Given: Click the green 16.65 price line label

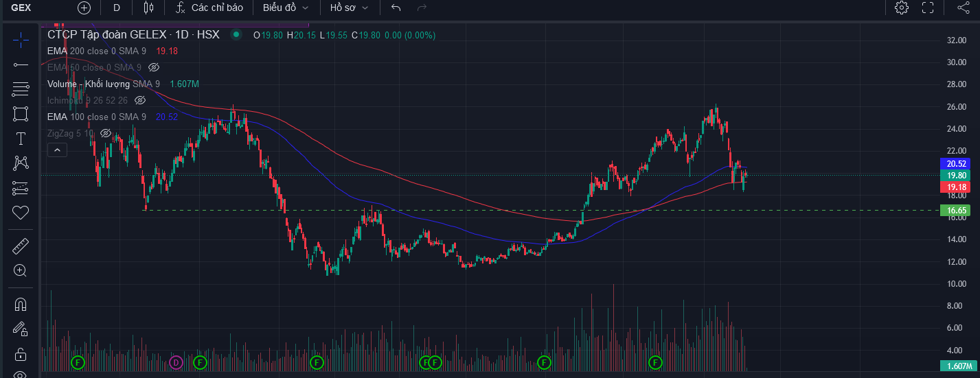Looking at the screenshot, I should (x=957, y=210).
